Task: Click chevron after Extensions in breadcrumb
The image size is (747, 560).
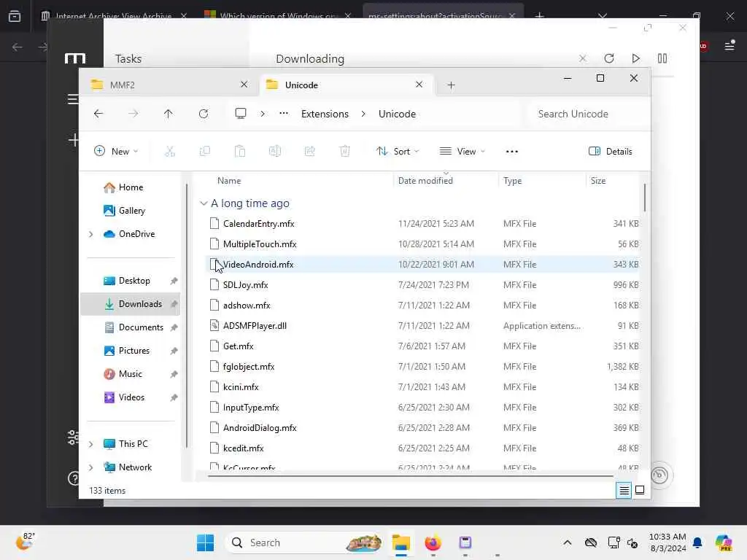Action: click(x=363, y=114)
